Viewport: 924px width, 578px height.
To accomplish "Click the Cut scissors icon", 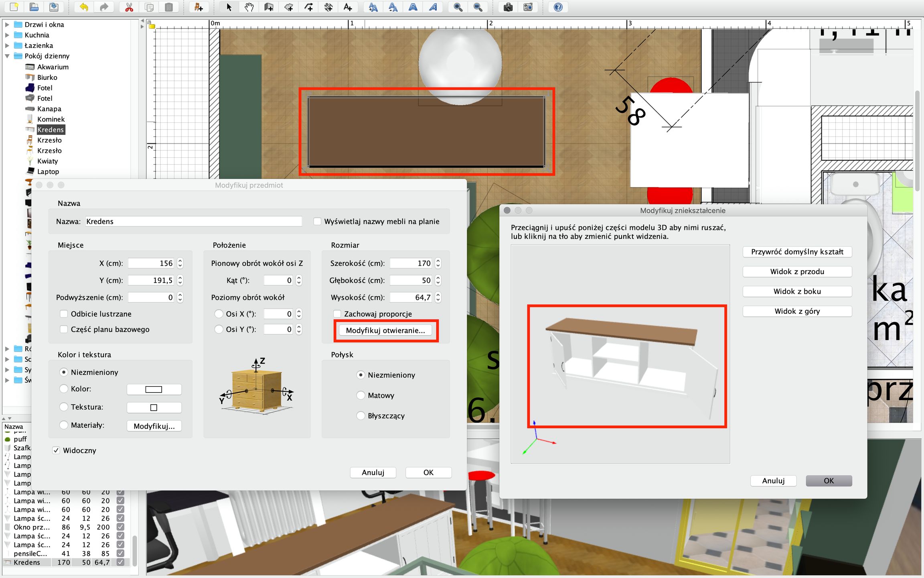I will 129,7.
